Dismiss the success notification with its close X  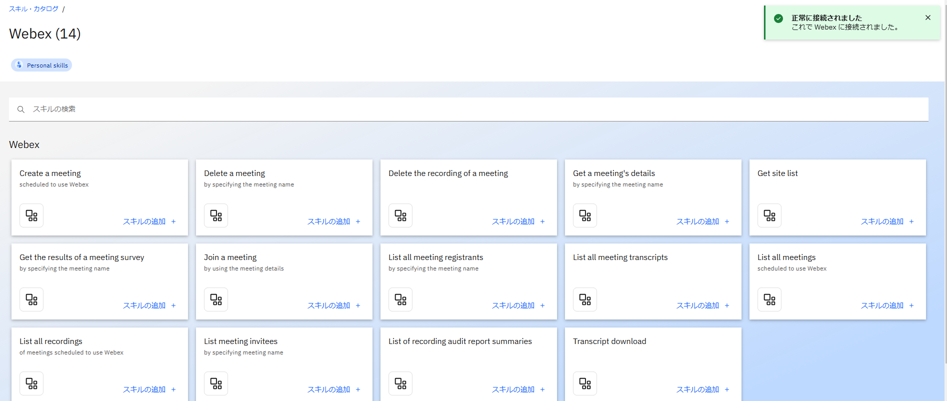927,18
